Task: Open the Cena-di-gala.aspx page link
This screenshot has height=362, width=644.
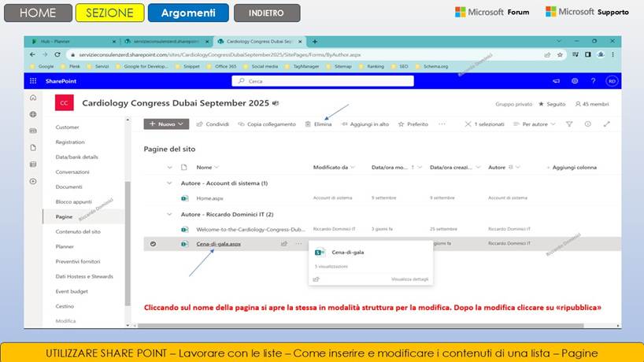Action: point(219,244)
